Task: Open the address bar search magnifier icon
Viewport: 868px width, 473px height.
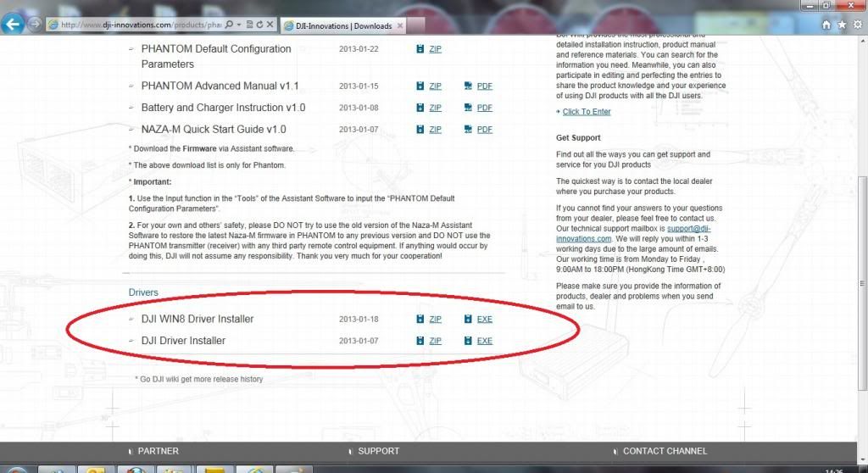Action: click(229, 25)
